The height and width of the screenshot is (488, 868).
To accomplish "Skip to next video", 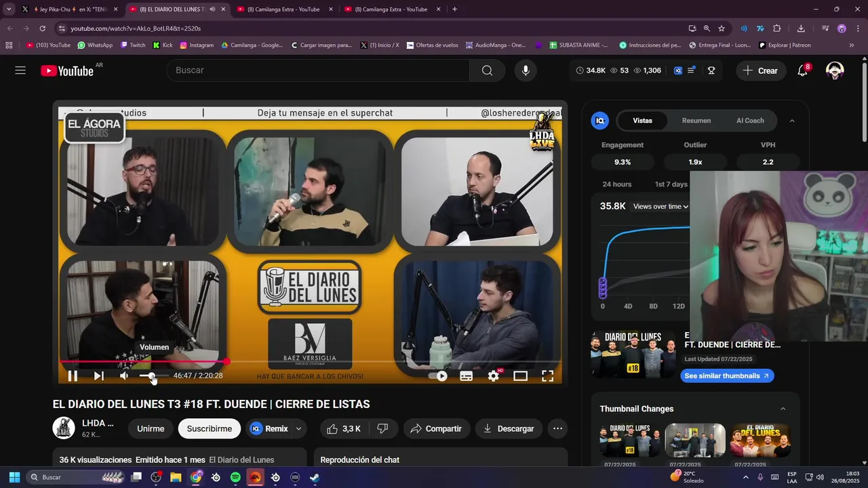I will (99, 375).
